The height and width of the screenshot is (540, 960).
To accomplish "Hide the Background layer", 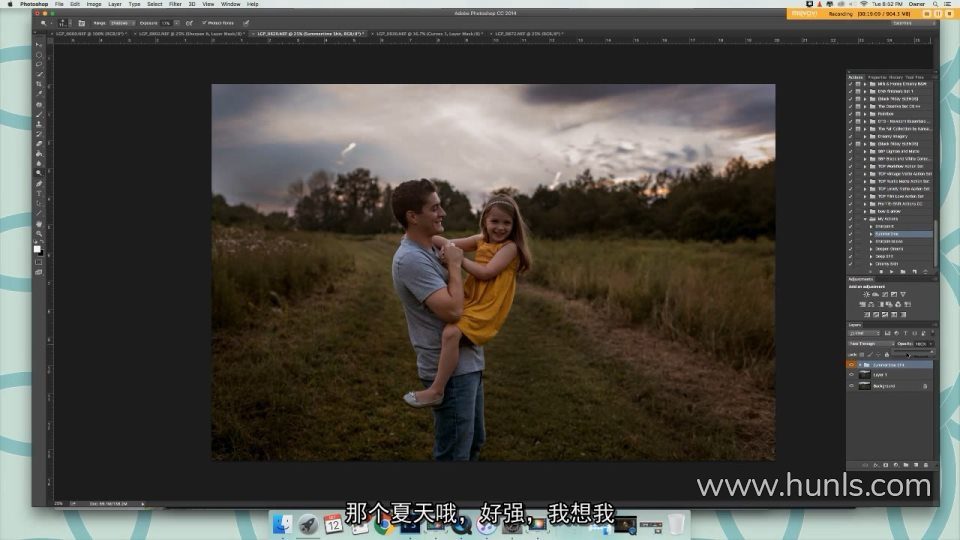I will pyautogui.click(x=851, y=386).
